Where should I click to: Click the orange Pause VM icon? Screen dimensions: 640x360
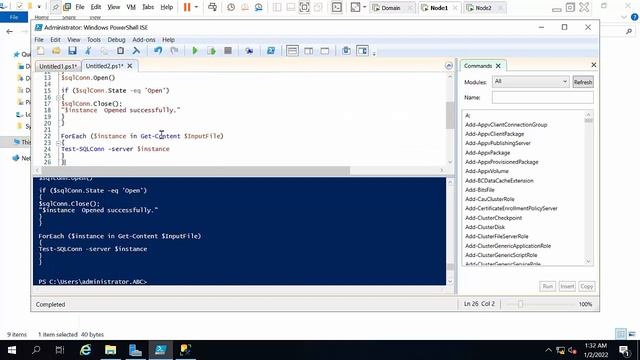click(187, 7)
